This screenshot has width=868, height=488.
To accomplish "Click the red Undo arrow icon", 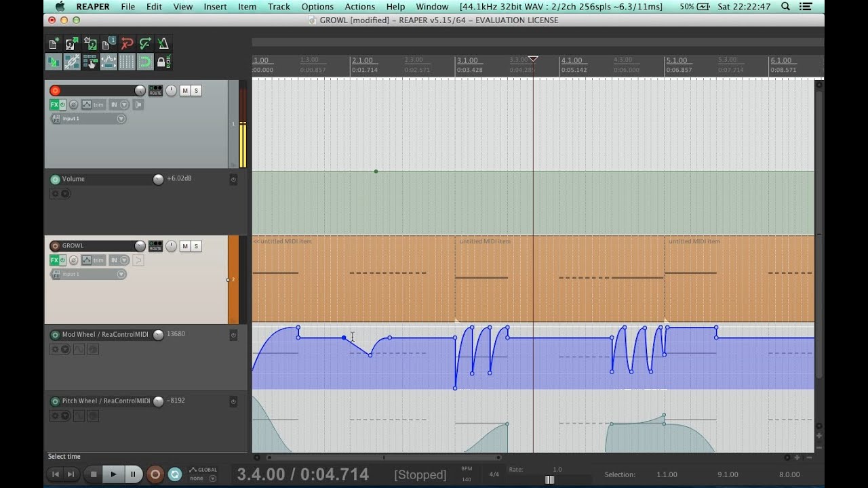I will coord(127,44).
